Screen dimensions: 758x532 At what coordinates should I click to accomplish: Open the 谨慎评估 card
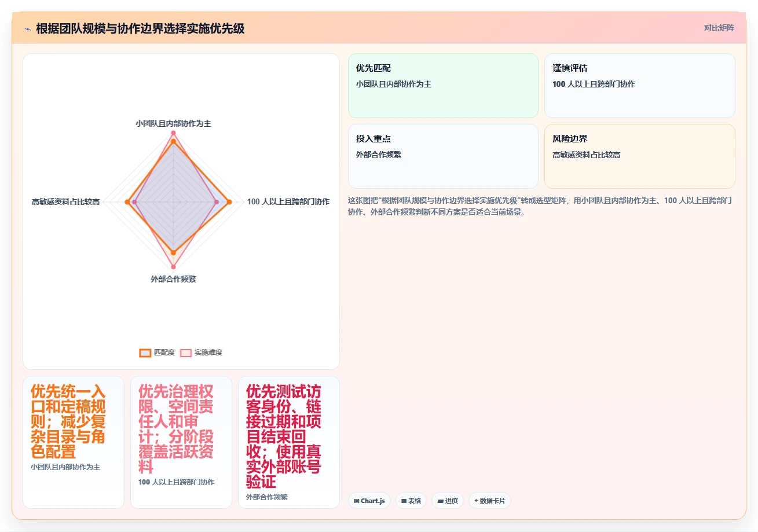[x=640, y=86]
